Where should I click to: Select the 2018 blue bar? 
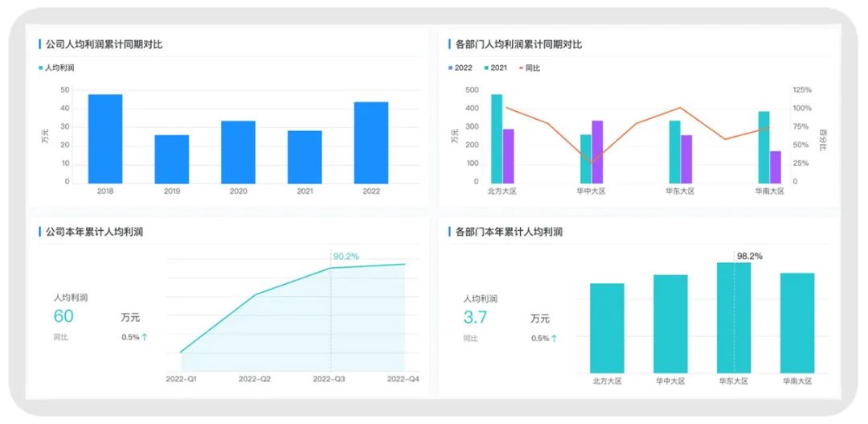click(105, 138)
